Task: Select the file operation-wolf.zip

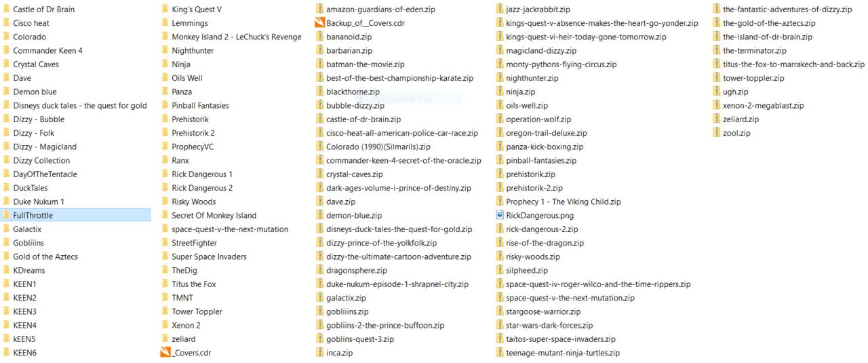Action: [x=538, y=119]
